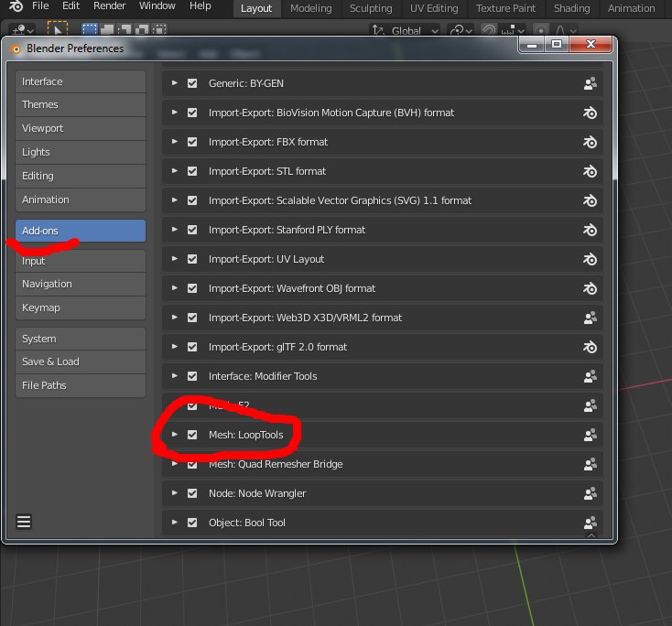Switch to the Sculpting workspace tab
The height and width of the screenshot is (626, 672).
(x=371, y=8)
